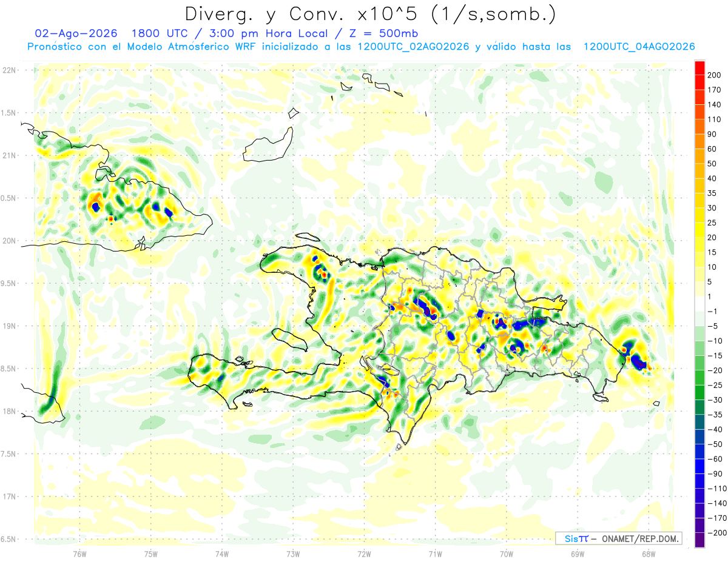
Task: Click the top red segment of color bar
Action: 699,67
